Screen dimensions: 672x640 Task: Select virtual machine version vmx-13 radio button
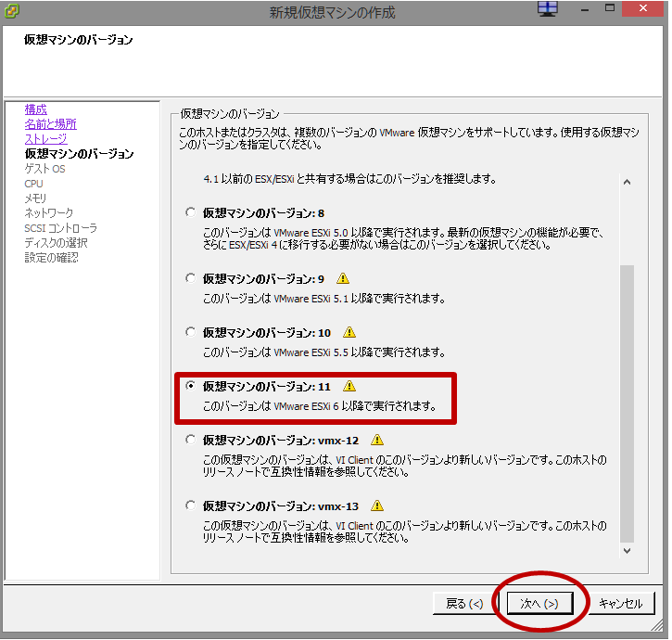[x=191, y=506]
